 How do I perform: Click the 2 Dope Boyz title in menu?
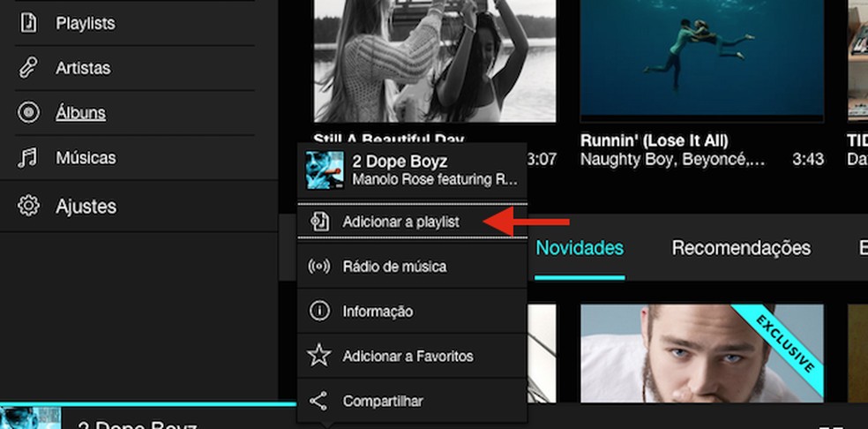coord(400,162)
